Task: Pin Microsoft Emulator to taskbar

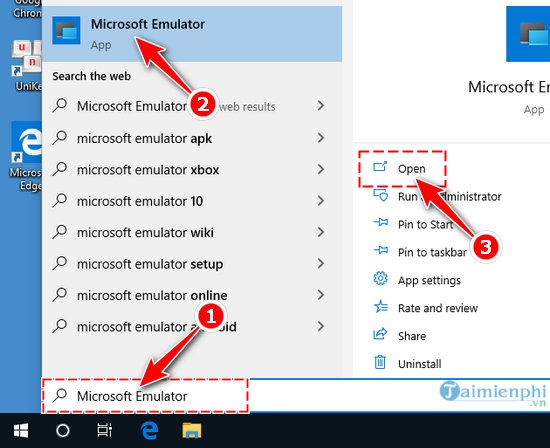Action: pos(432,252)
